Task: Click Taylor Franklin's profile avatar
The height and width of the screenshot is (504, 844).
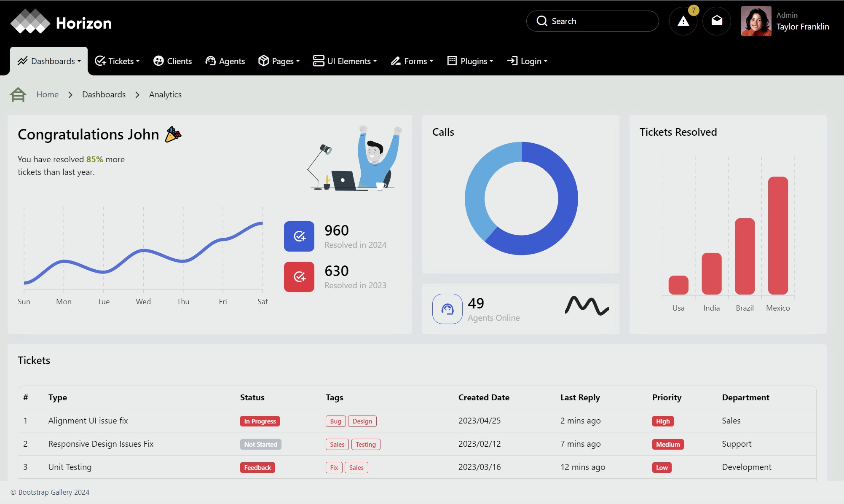Action: point(756,21)
